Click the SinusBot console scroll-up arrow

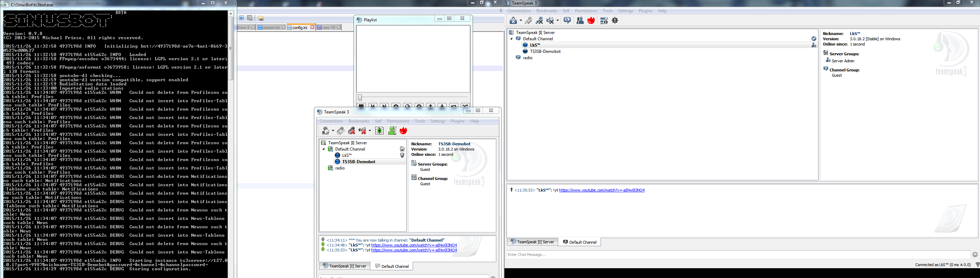point(231,14)
